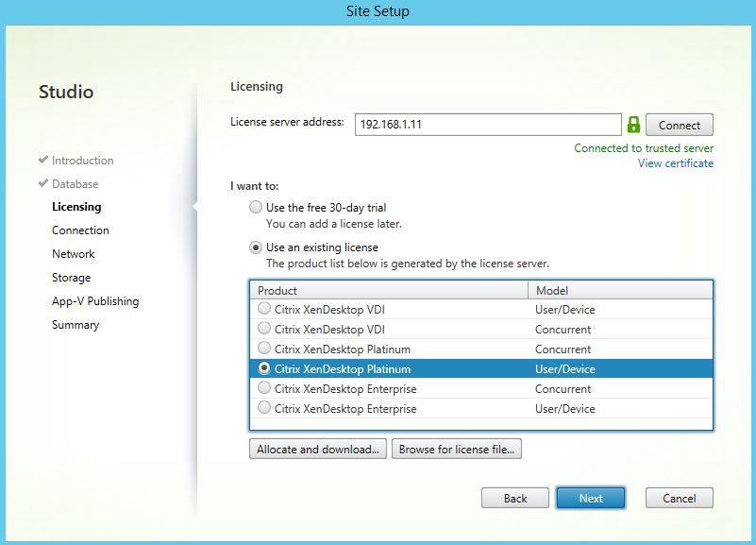Proceed with the Next button

tap(591, 498)
